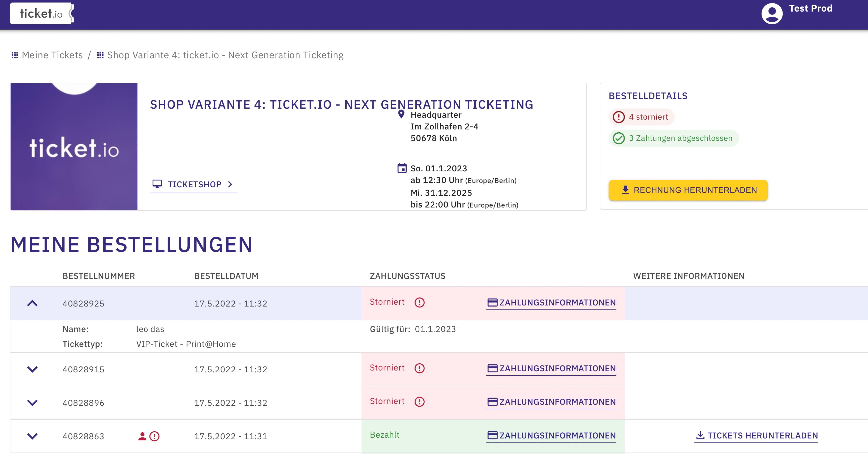Open Shop Variante 4 breadcrumb link
Viewport: 868px width, 454px height.
225,55
